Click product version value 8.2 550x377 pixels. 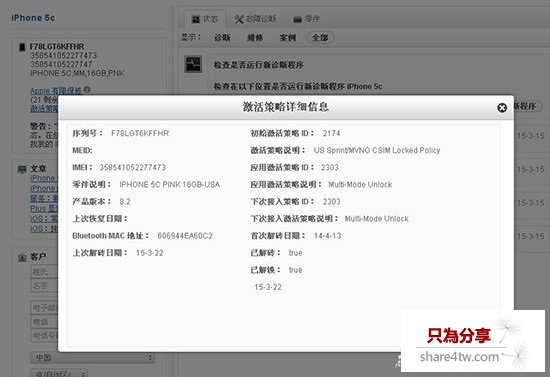point(125,202)
